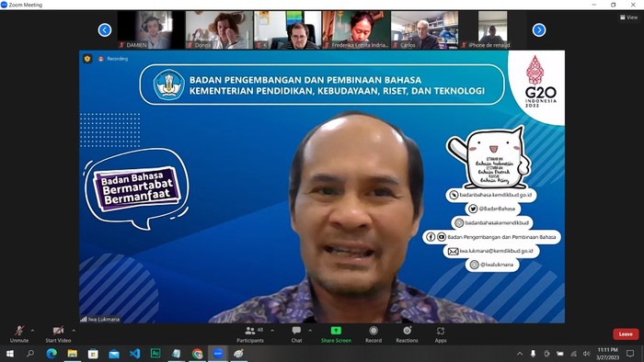Viewport: 644px width, 362px height.
Task: Open the clock showing 11:11 PM
Action: click(x=607, y=354)
